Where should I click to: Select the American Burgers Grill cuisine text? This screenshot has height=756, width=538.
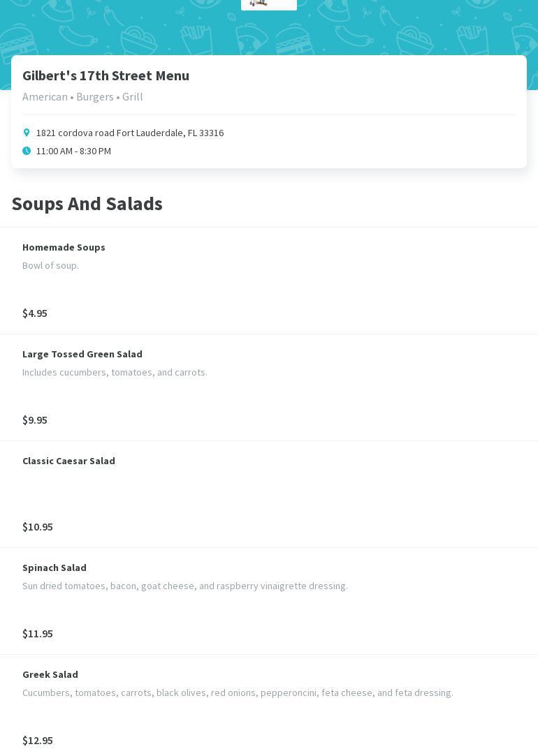pyautogui.click(x=82, y=96)
